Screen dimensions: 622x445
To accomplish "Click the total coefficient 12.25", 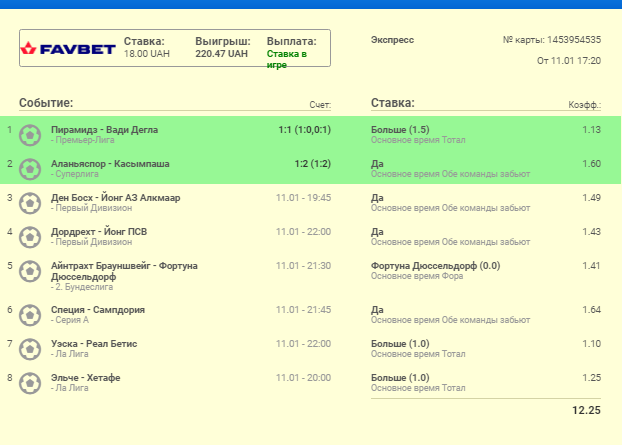I will pyautogui.click(x=586, y=410).
